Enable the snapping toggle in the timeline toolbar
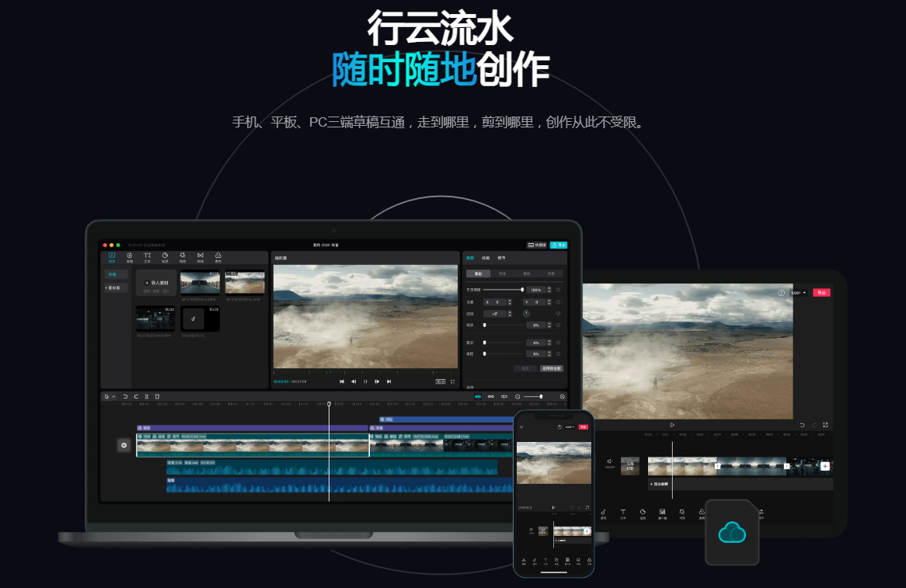This screenshot has height=588, width=906. (479, 395)
